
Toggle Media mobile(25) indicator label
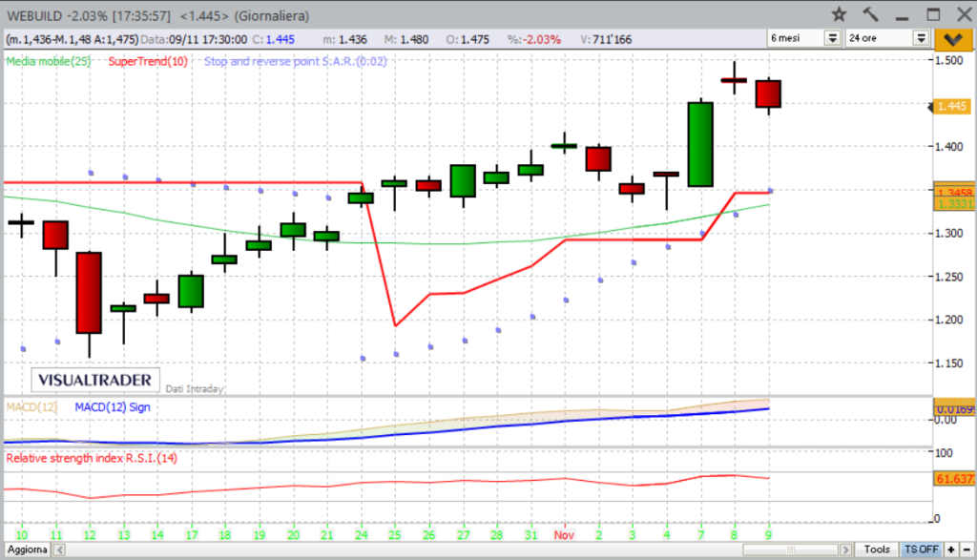tap(48, 61)
